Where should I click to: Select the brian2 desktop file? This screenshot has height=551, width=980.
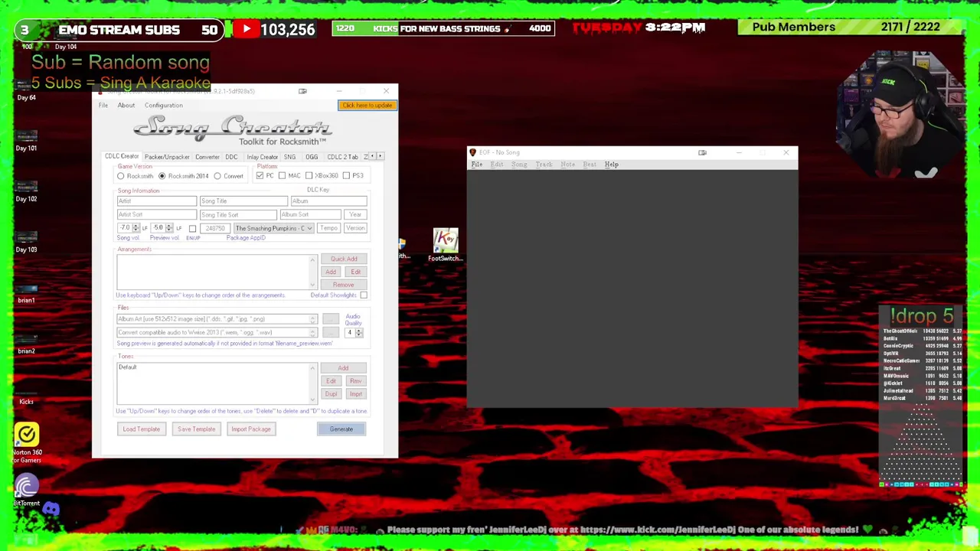(x=26, y=341)
